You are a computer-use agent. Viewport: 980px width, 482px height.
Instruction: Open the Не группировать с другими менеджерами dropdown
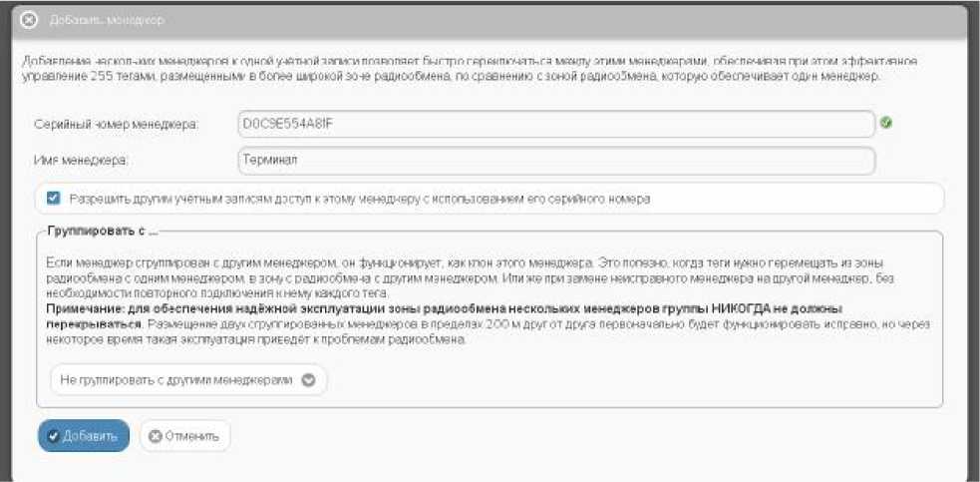(188, 380)
